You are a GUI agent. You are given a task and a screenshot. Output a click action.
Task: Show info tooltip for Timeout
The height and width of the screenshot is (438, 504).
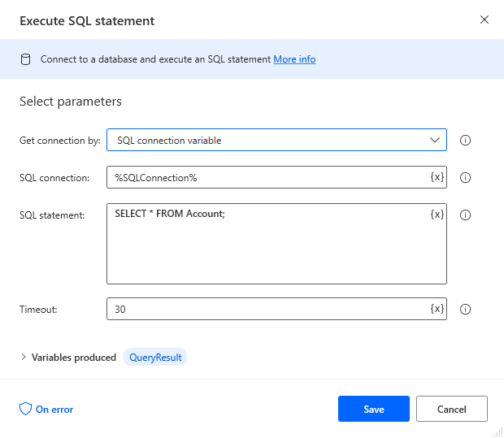pyautogui.click(x=466, y=309)
